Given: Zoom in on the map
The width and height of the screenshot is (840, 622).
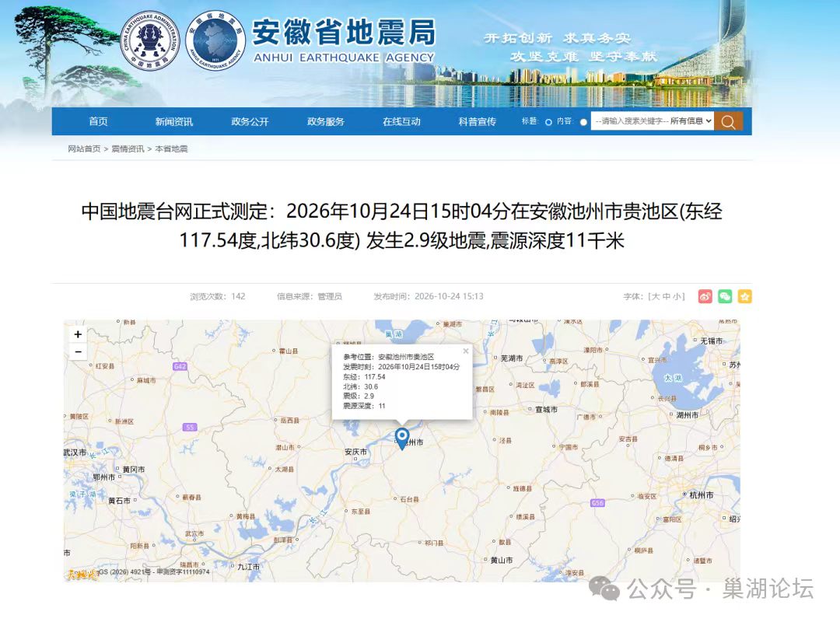Looking at the screenshot, I should (79, 334).
